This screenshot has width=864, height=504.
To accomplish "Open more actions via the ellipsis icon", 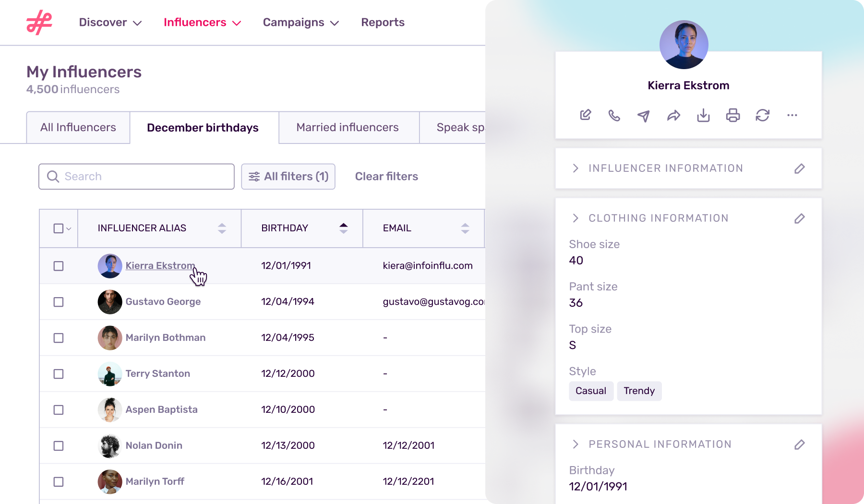I will point(792,115).
